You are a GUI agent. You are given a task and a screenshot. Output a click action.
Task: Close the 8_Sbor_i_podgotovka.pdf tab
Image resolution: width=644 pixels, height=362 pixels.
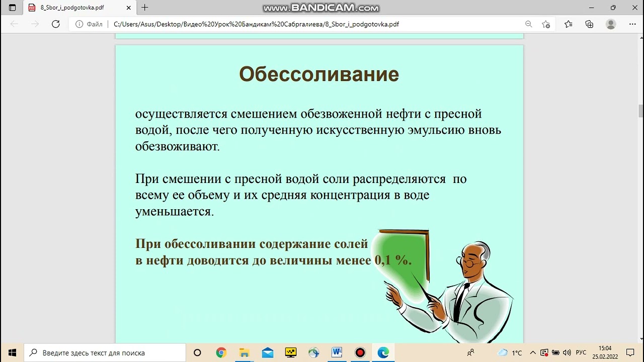click(129, 8)
